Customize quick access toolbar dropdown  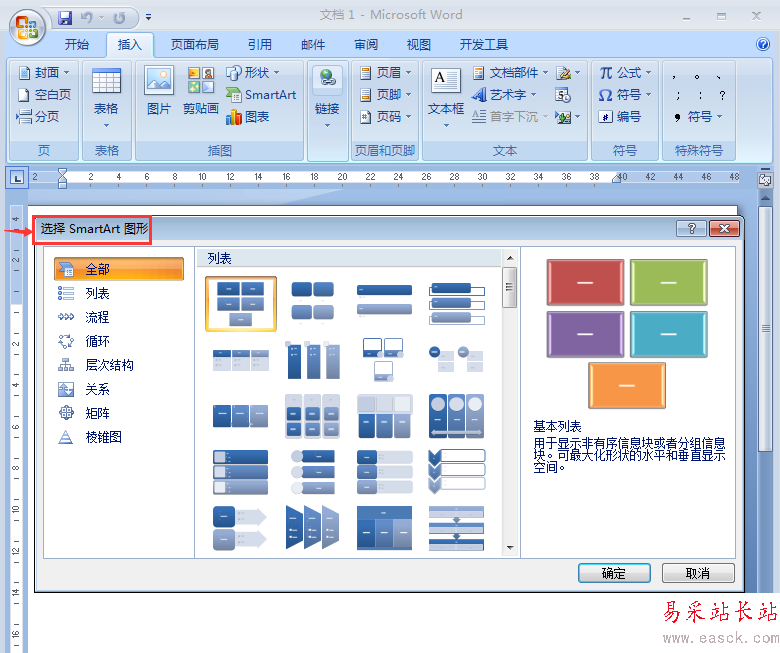[x=148, y=17]
